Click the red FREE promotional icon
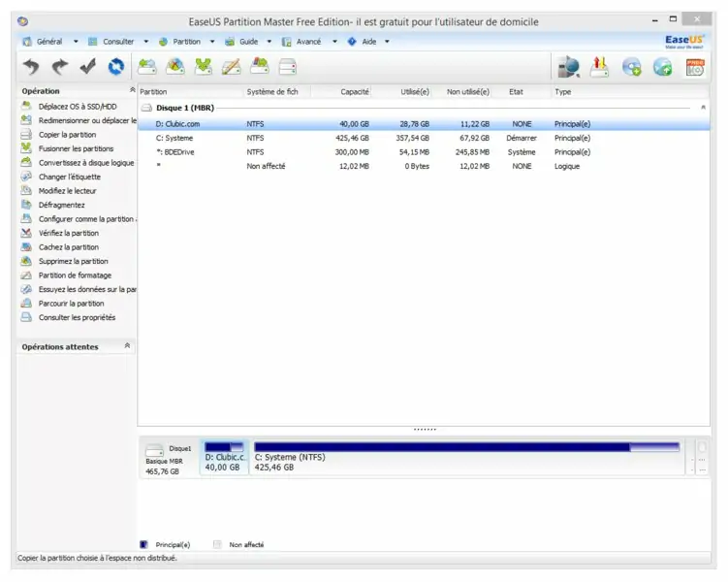 pyautogui.click(x=695, y=67)
